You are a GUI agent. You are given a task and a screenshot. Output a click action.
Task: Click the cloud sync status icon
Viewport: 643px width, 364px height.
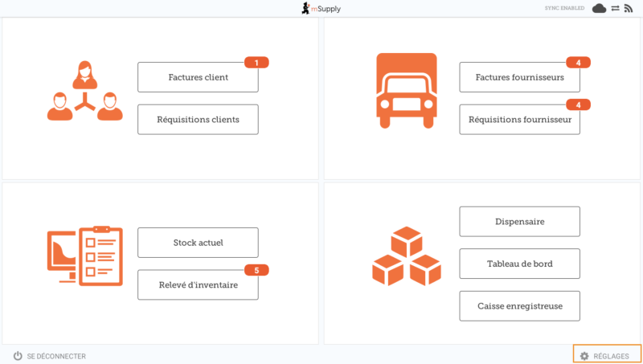(x=599, y=8)
